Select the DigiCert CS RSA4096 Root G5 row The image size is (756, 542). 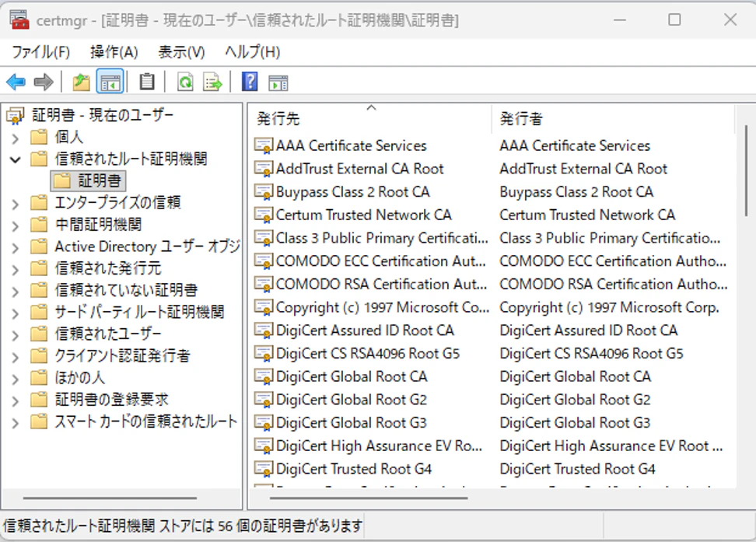tap(493, 354)
